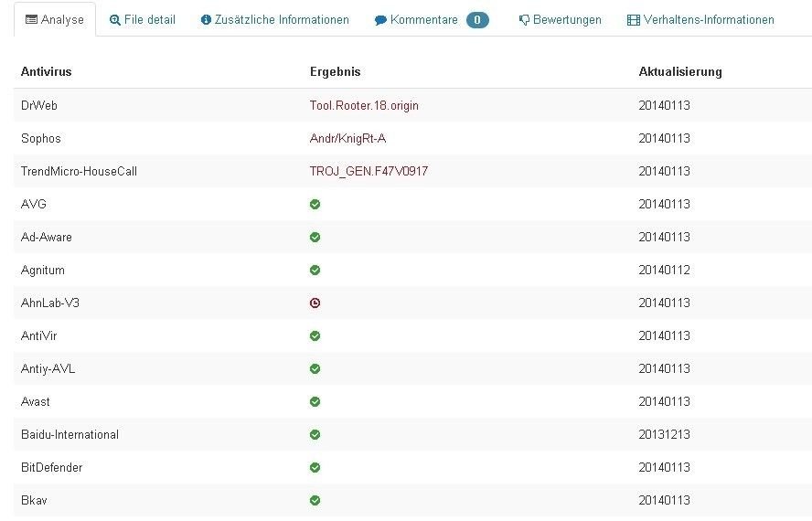
Task: Click the update date in Avast row
Action: pyautogui.click(x=665, y=401)
